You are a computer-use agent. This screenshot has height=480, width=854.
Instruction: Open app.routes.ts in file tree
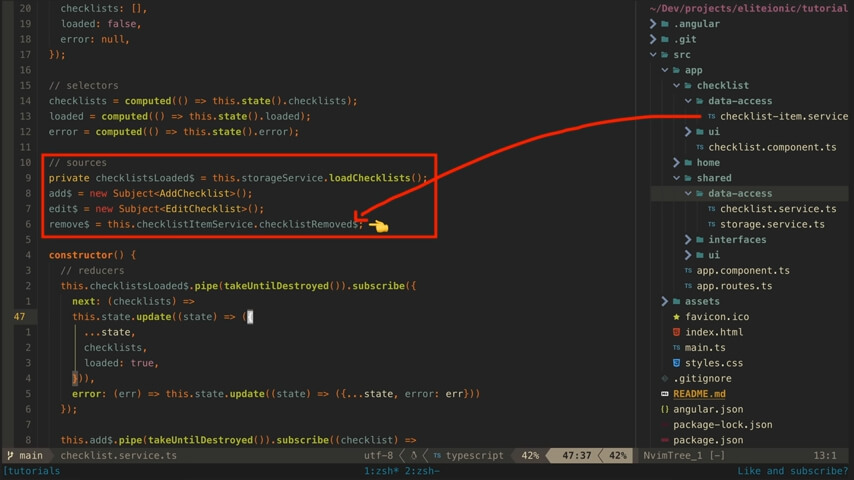[734, 286]
